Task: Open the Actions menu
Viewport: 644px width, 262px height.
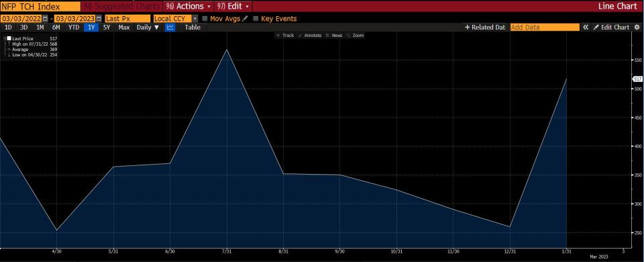Action: [189, 6]
